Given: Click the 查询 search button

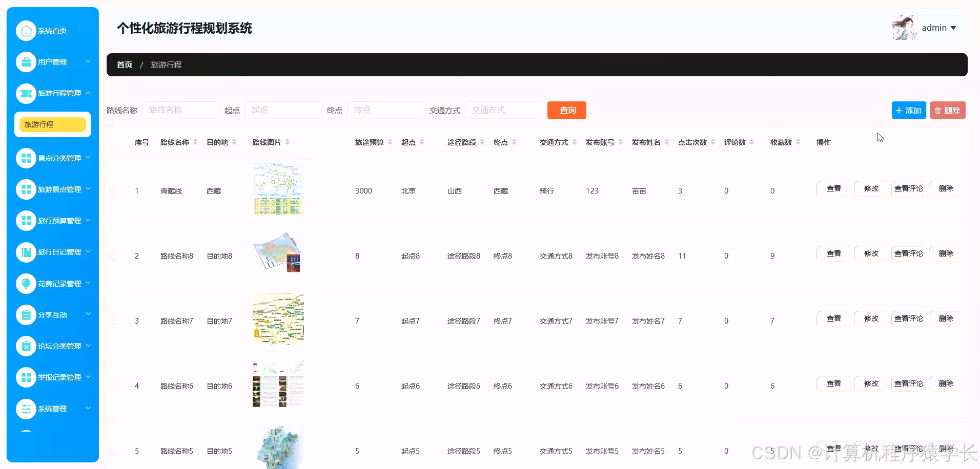Looking at the screenshot, I should [566, 110].
